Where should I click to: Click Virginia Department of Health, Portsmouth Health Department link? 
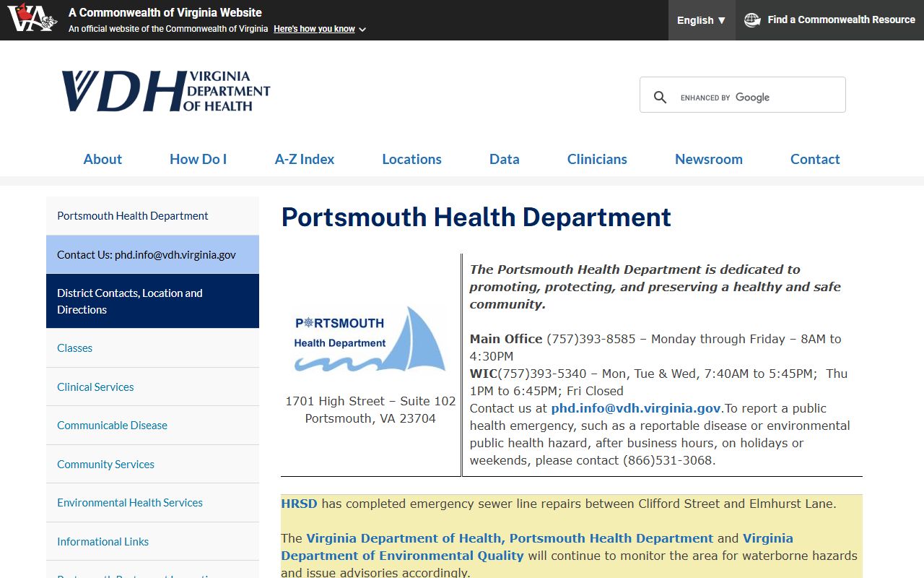click(x=510, y=538)
